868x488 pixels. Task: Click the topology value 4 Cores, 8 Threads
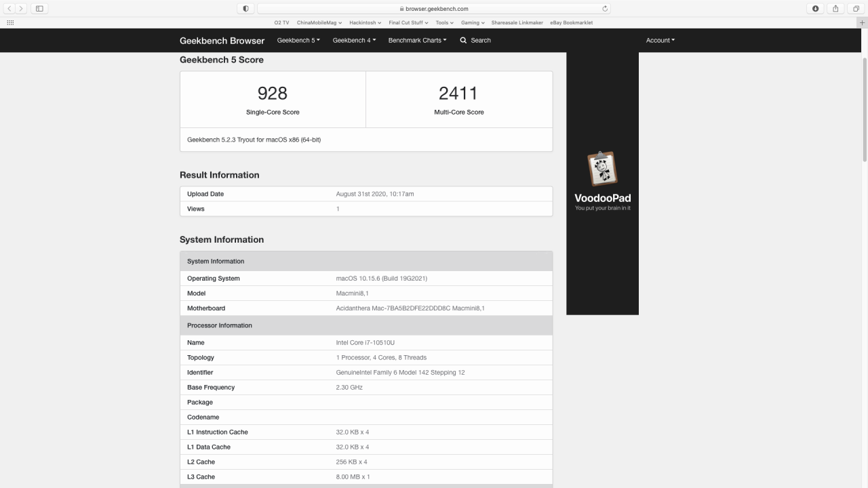coord(381,358)
